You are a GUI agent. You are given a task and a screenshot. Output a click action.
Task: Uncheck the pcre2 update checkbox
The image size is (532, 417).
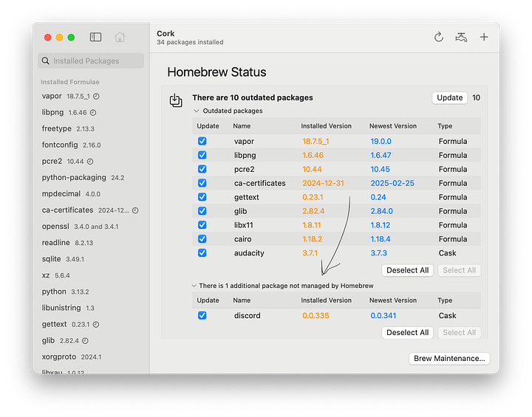[x=202, y=169]
